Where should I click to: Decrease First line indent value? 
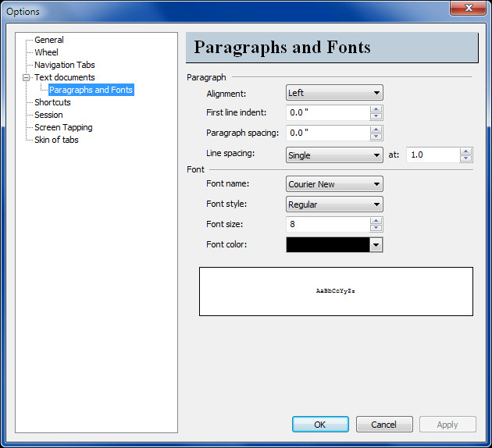click(x=376, y=116)
